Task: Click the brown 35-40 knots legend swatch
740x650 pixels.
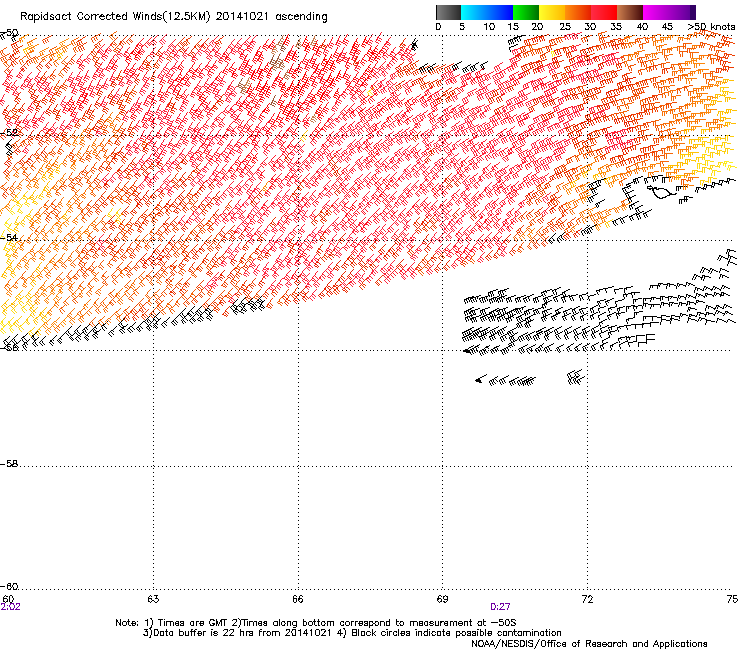Action: 630,12
